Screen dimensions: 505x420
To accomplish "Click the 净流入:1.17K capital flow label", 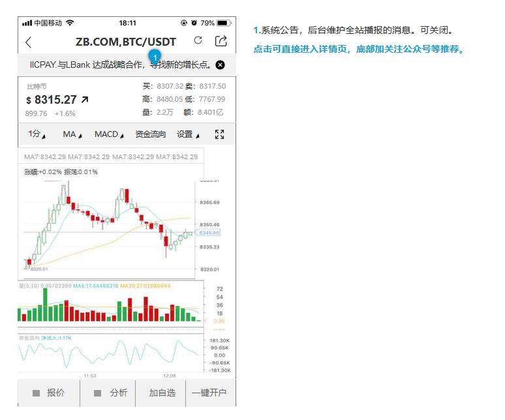I will tap(56, 338).
